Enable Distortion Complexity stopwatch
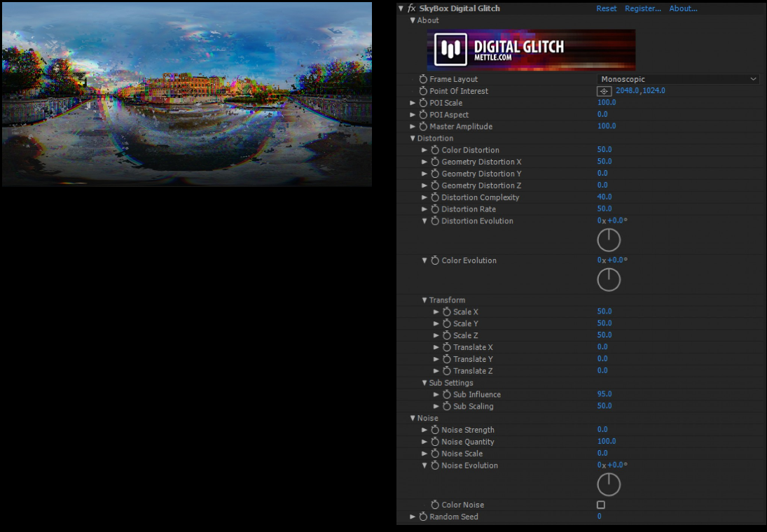 (x=435, y=197)
